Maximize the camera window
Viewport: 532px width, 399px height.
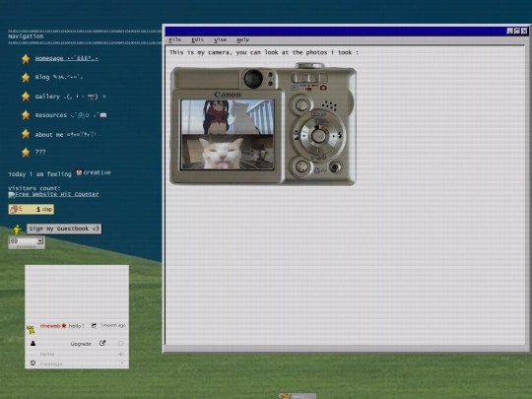[517, 31]
